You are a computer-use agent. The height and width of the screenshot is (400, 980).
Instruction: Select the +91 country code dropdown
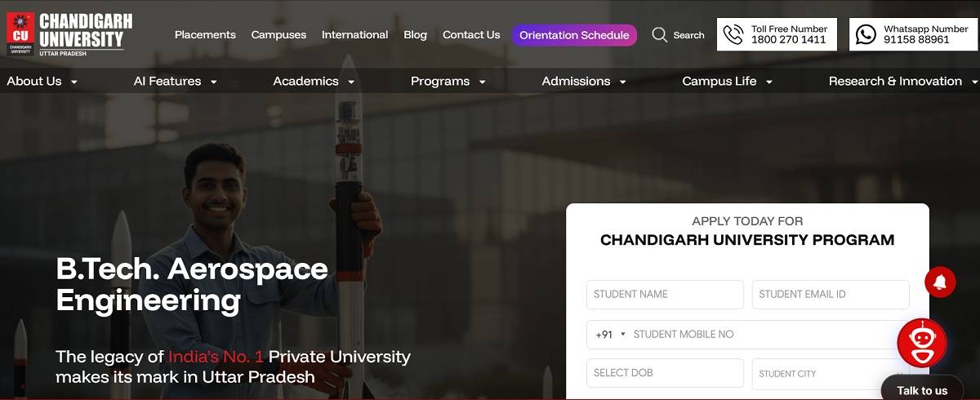pos(610,334)
